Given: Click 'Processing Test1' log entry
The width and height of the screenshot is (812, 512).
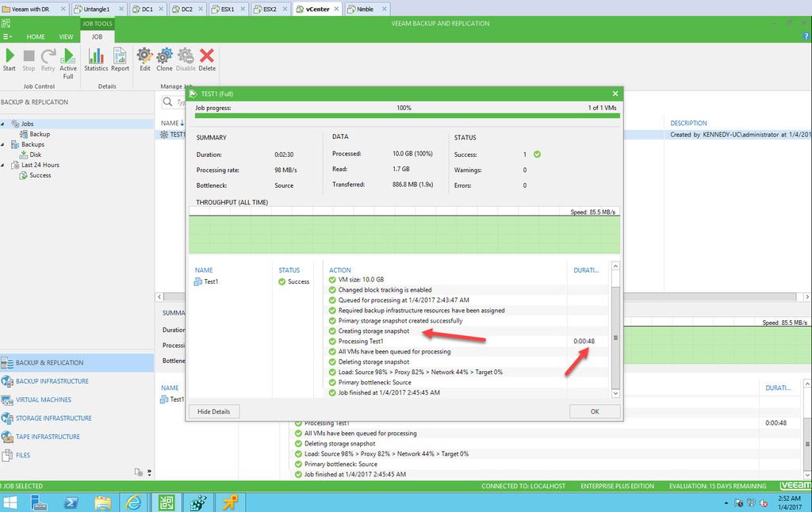Looking at the screenshot, I should [361, 341].
